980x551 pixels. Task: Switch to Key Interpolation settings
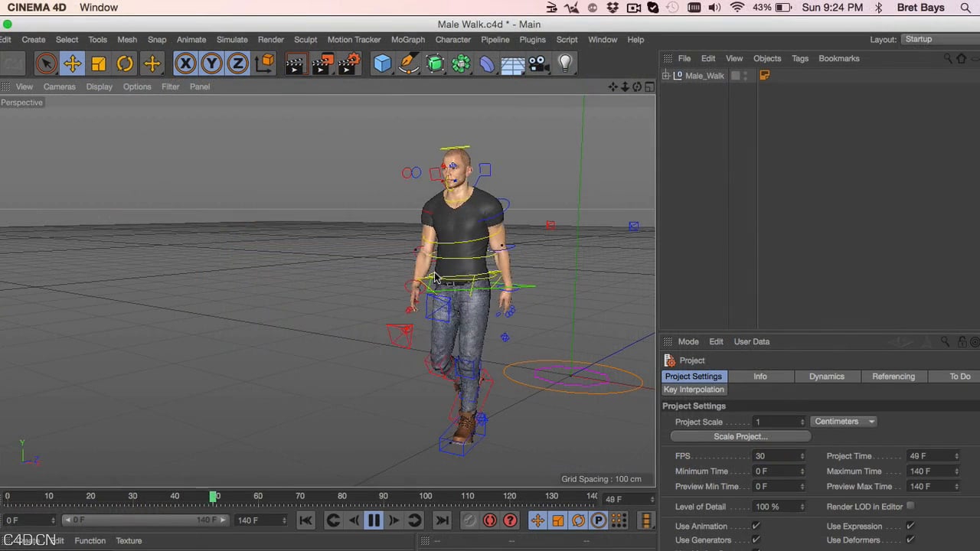[693, 390]
